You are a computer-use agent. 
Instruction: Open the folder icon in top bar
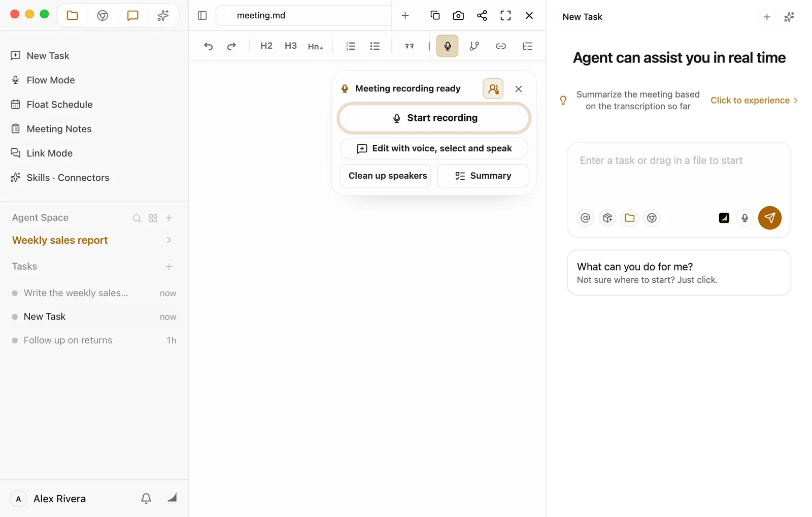pos(73,15)
